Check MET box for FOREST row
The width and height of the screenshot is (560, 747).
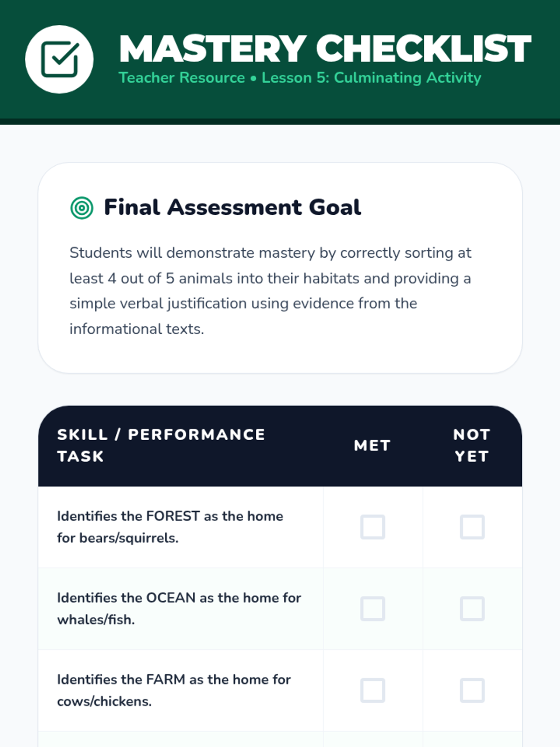click(x=372, y=527)
